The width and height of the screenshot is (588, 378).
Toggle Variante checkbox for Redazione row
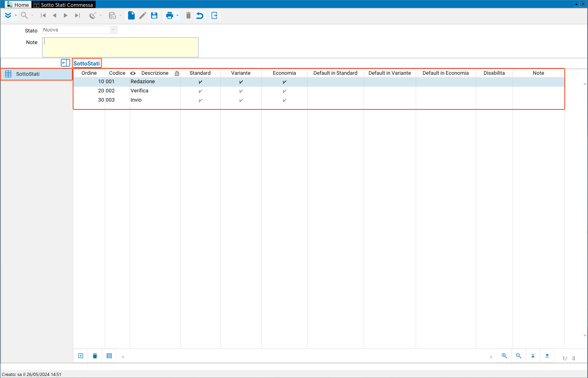pos(241,82)
